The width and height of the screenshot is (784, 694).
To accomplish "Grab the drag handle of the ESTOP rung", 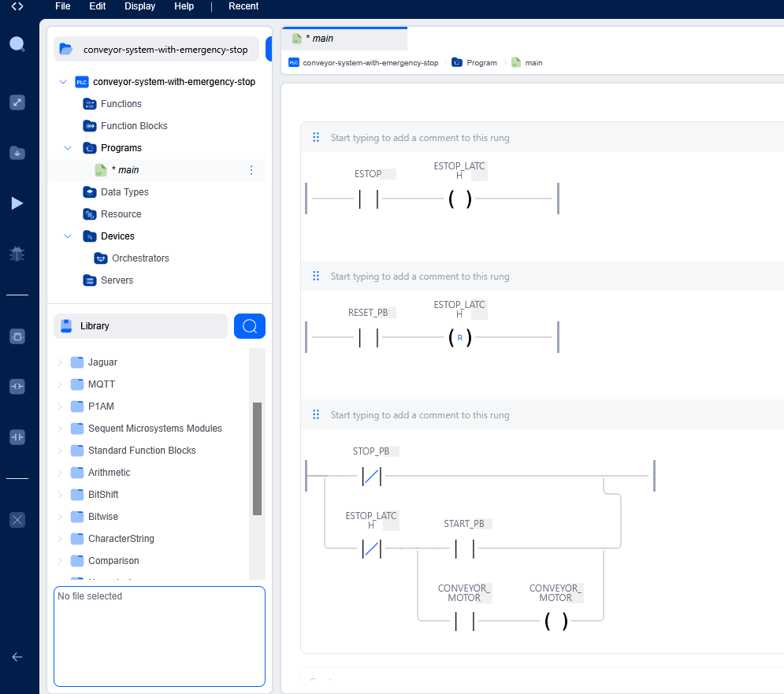I will coord(315,137).
